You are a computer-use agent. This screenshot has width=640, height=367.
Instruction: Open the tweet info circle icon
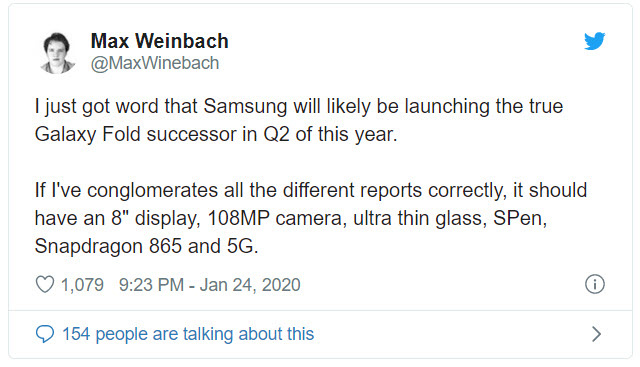(x=595, y=284)
